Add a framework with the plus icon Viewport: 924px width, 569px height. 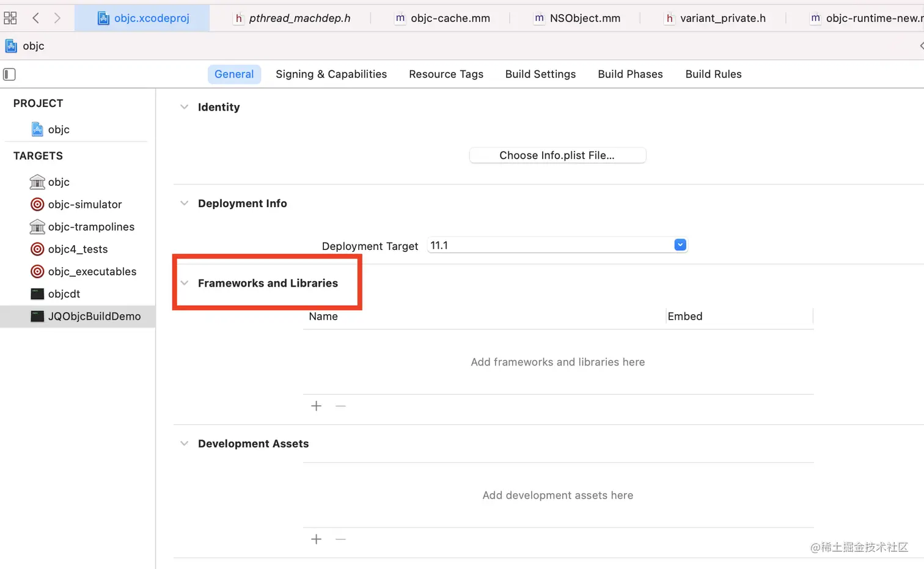[x=317, y=406]
